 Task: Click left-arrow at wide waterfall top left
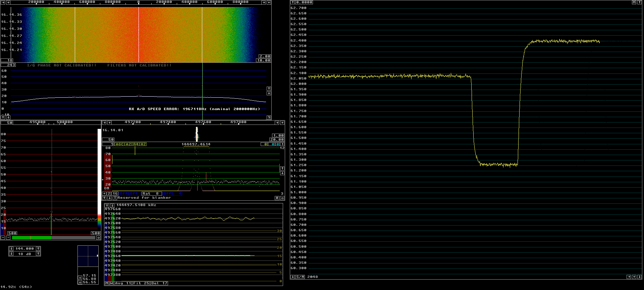(8, 2)
